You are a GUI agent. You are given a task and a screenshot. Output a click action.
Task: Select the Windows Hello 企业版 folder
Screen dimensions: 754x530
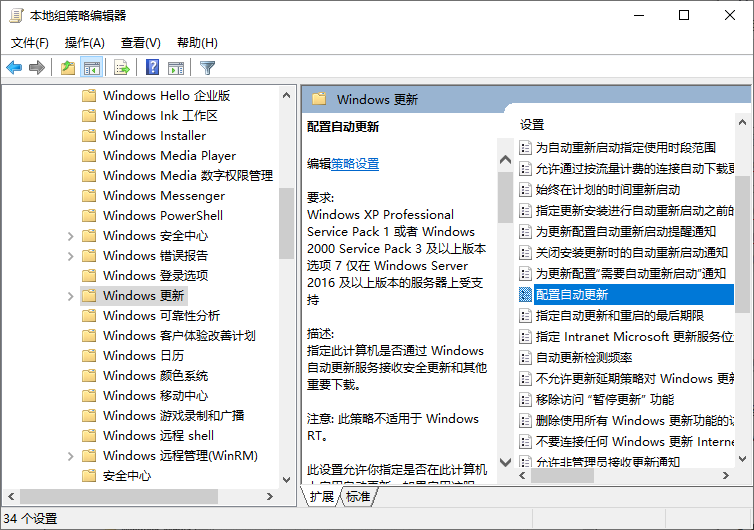click(x=166, y=96)
